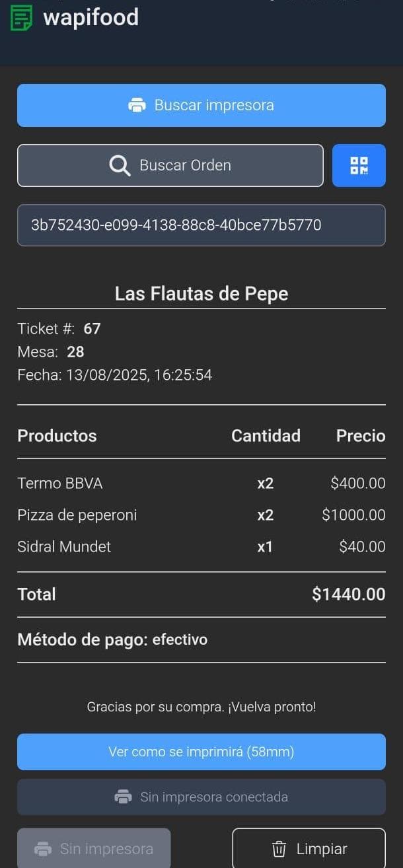
Task: Click the restaurant name Las Flautas de Pepe
Action: pyautogui.click(x=201, y=293)
